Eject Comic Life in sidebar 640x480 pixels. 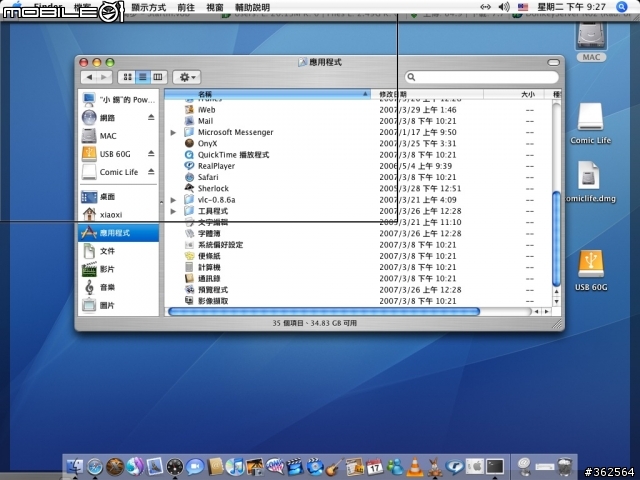151,172
